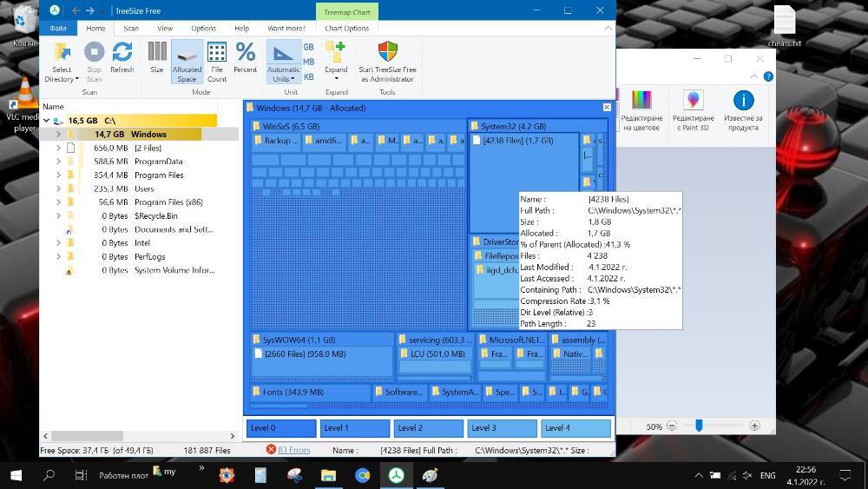Zoom in with the plus button in Paint
868x489 pixels.
(x=754, y=426)
